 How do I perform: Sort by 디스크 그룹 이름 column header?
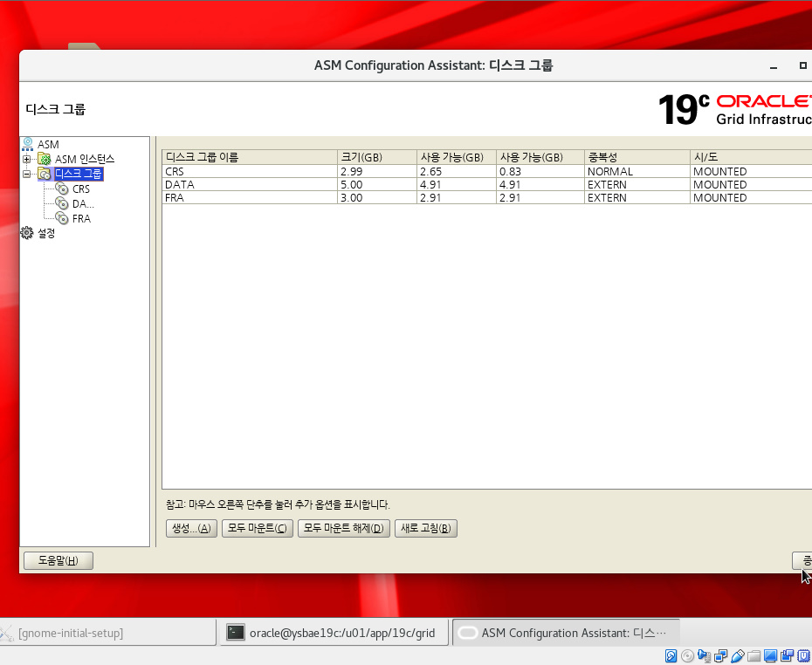tap(250, 157)
